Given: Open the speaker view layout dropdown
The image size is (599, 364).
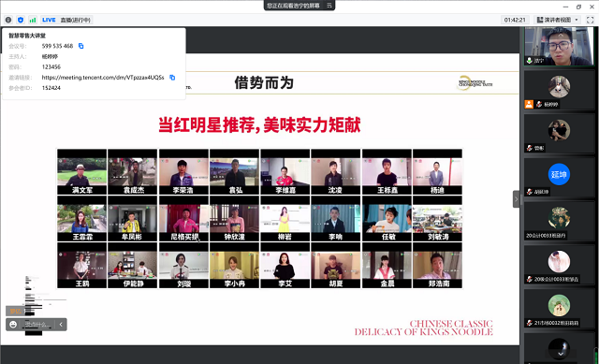Looking at the screenshot, I should (558, 20).
